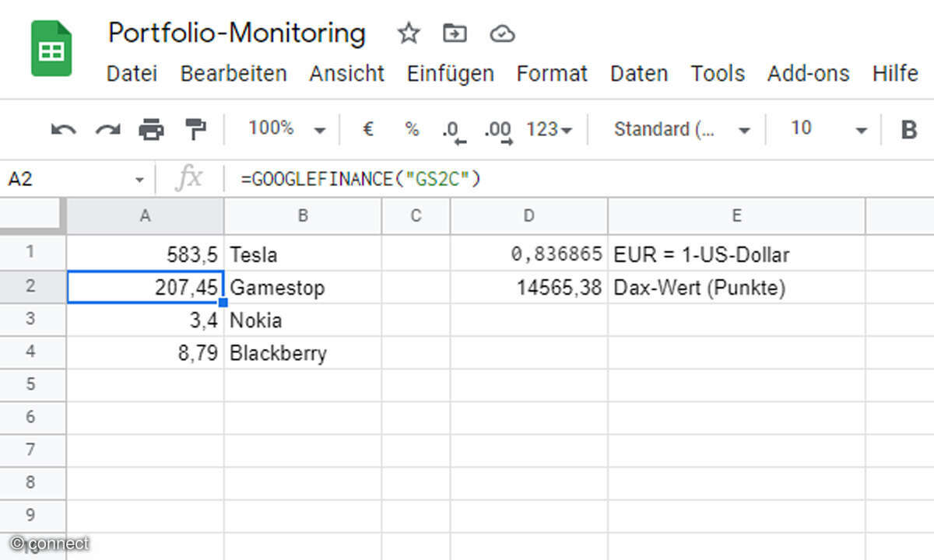Image resolution: width=934 pixels, height=560 pixels.
Task: Select the Blackberry cell
Action: (x=303, y=352)
